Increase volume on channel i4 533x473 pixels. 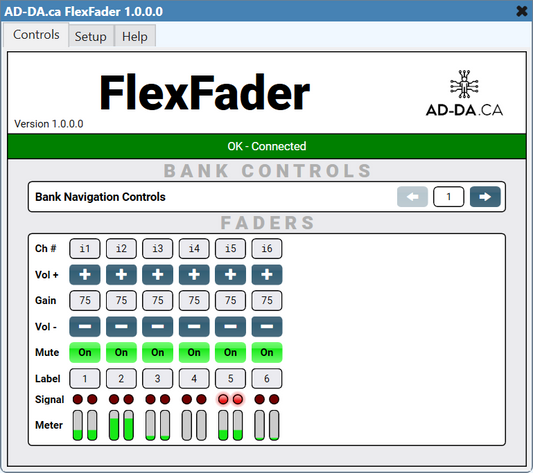pyautogui.click(x=194, y=274)
